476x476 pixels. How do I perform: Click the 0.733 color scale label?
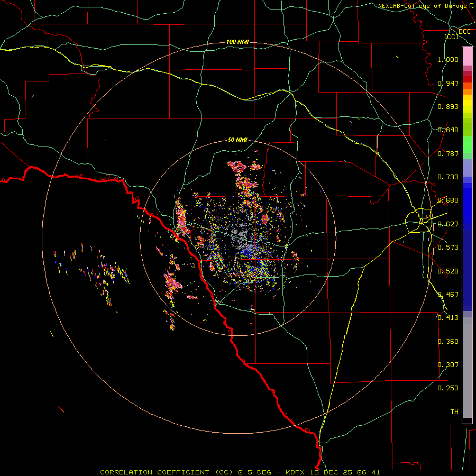[448, 177]
